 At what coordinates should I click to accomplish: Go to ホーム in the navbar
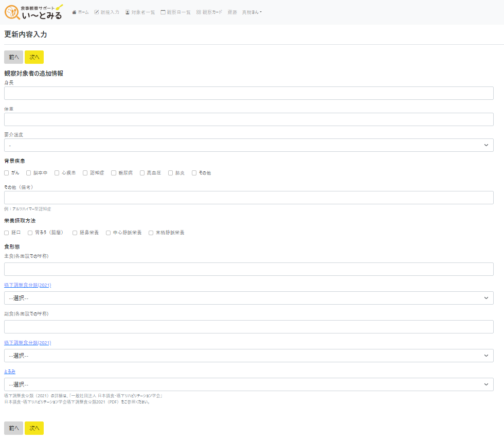[x=80, y=12]
